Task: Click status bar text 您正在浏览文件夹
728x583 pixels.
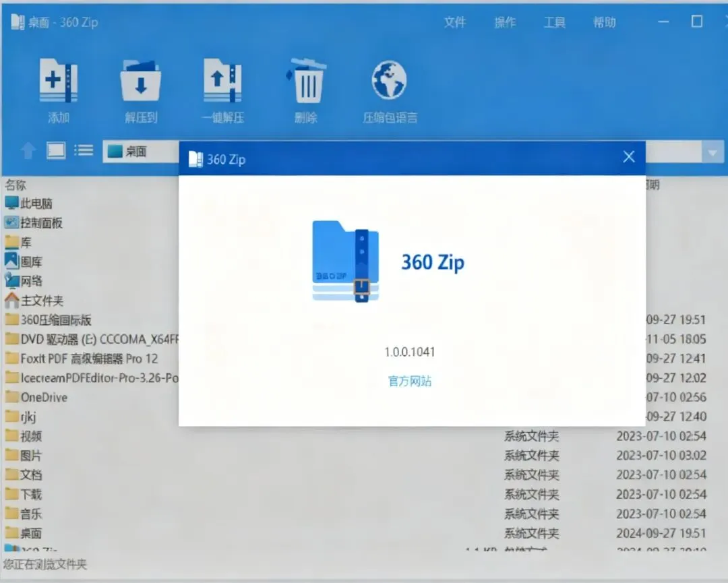Action: tap(45, 564)
